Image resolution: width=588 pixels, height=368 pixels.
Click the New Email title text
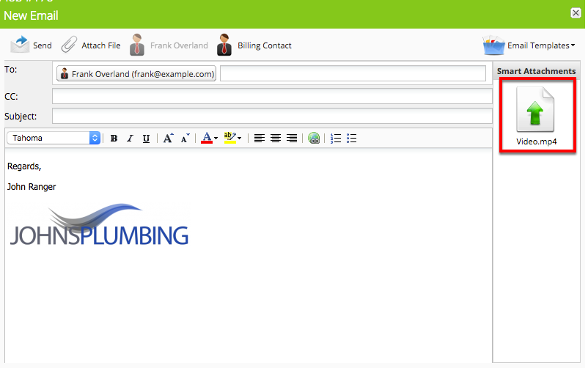pyautogui.click(x=31, y=15)
